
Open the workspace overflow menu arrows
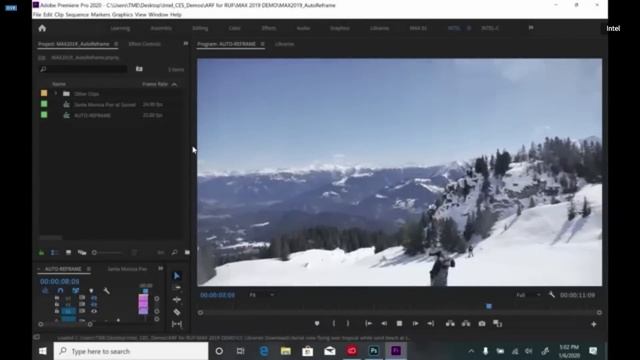coord(531,28)
